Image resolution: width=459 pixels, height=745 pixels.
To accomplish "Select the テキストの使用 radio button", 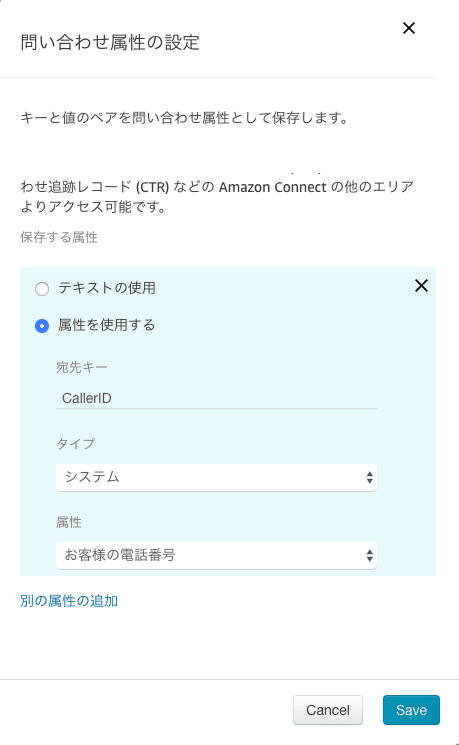I will pos(42,289).
